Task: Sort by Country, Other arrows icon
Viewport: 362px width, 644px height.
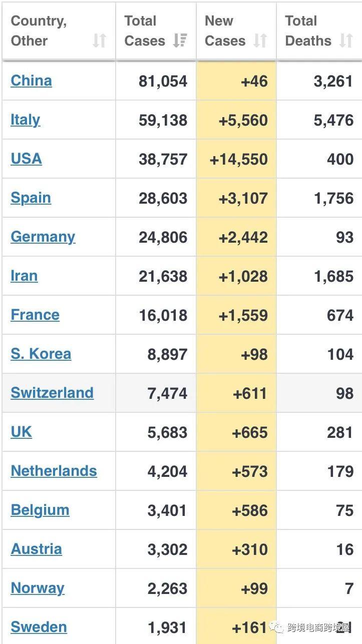Action: point(100,41)
